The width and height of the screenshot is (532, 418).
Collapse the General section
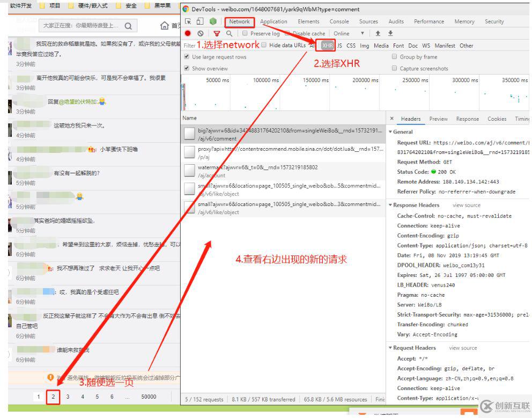(x=390, y=131)
